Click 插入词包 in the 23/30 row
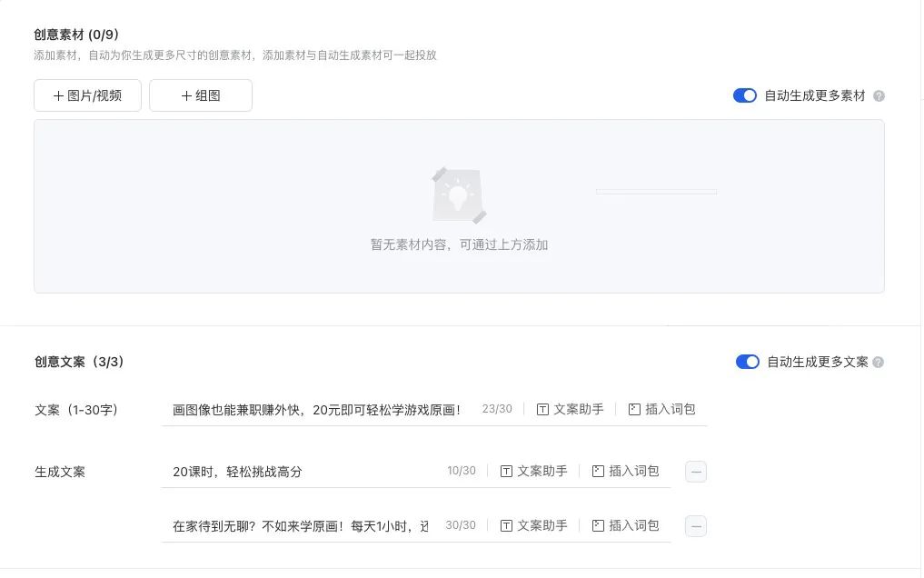Screen dimensions: 924x578 pyautogui.click(x=661, y=410)
